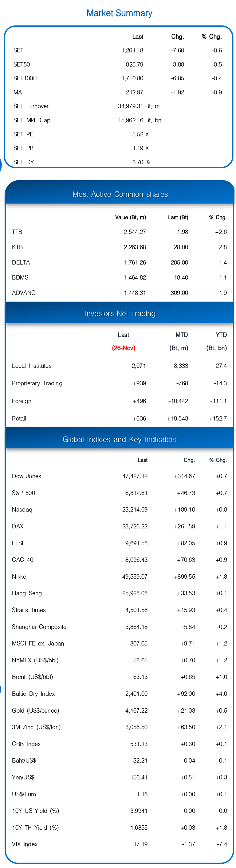The height and width of the screenshot is (868, 236).
Task: Select the DELTA stock ticker
Action: point(21,262)
